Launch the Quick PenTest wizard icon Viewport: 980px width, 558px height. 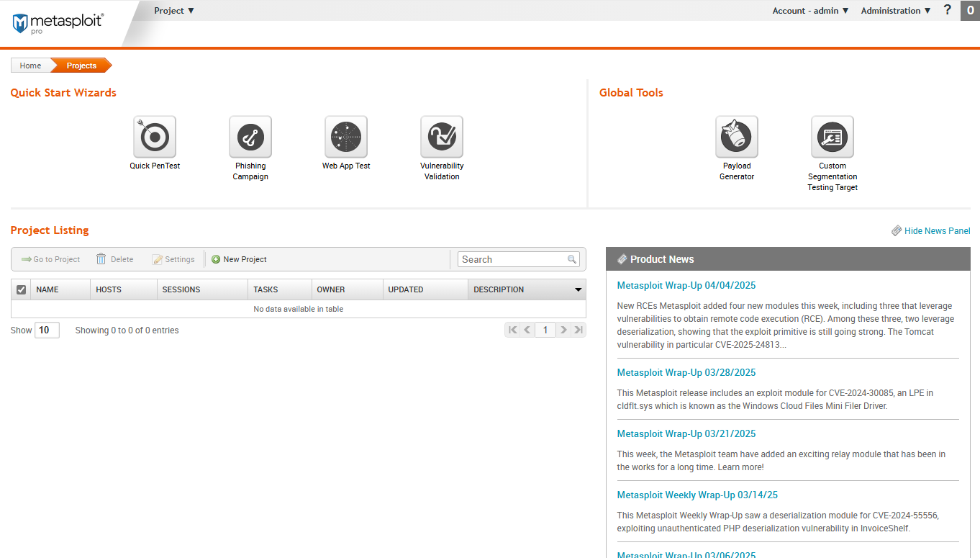(x=155, y=137)
